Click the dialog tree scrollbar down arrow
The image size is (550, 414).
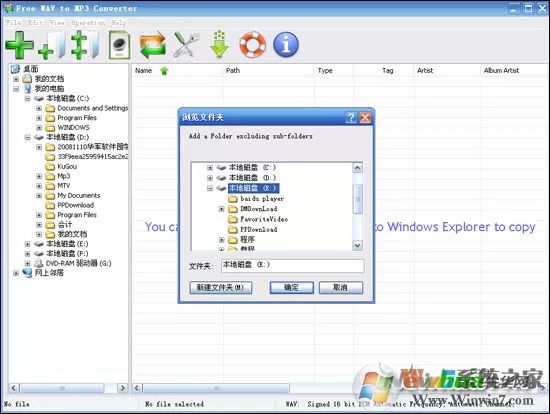[357, 245]
